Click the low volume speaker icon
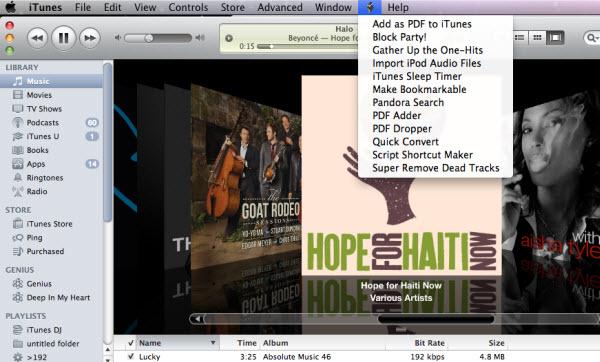Viewport: 600px width, 362px height. point(118,38)
